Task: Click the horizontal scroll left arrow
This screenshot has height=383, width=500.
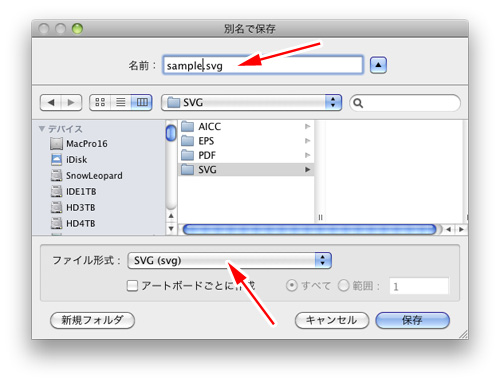Action: point(448,229)
